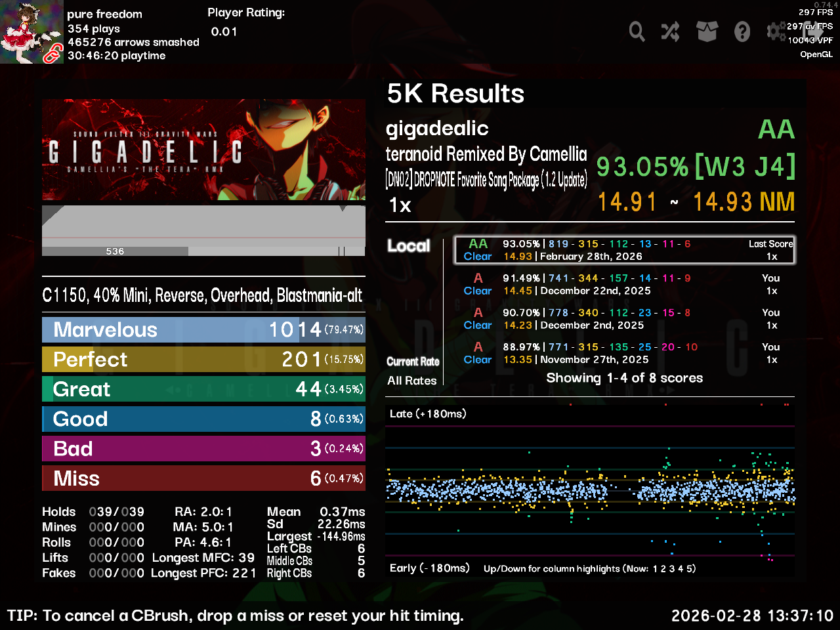Viewport: 840px width, 630px height.
Task: Open the pack downloader box icon
Action: 707,31
